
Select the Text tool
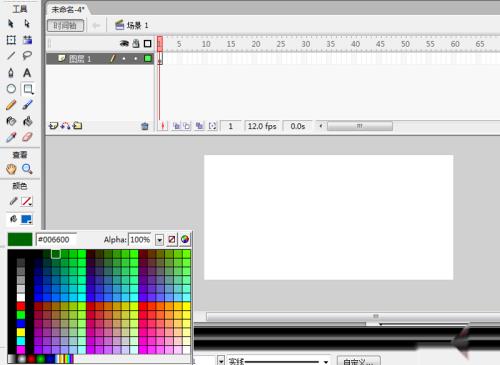(27, 72)
